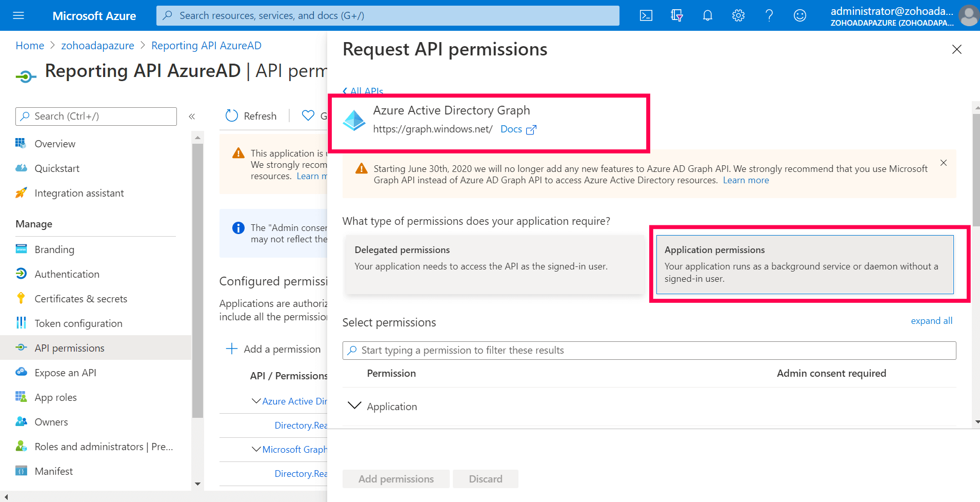This screenshot has height=502, width=980.
Task: Select the Delegated permissions option
Action: [x=494, y=264]
